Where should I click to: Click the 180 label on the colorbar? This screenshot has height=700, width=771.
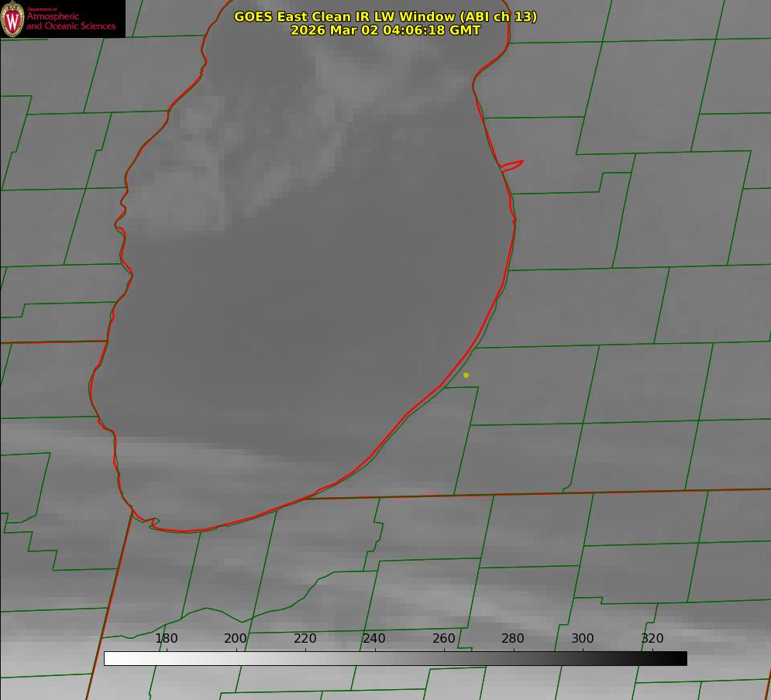tap(167, 639)
